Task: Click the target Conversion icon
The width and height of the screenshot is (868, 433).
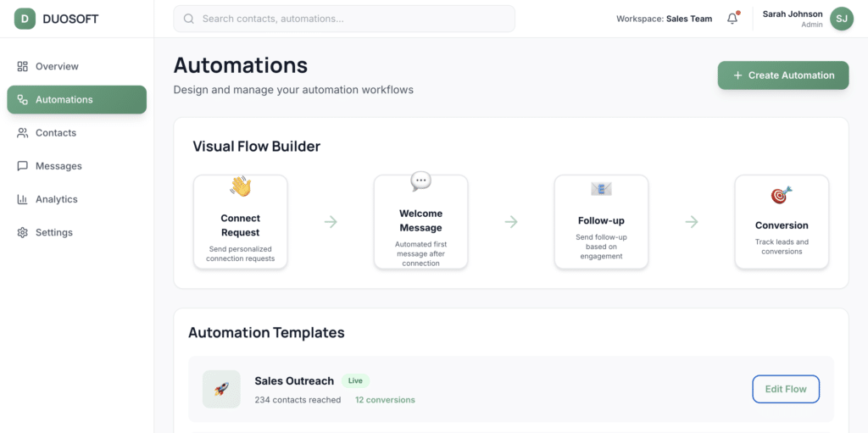Action: coord(782,196)
